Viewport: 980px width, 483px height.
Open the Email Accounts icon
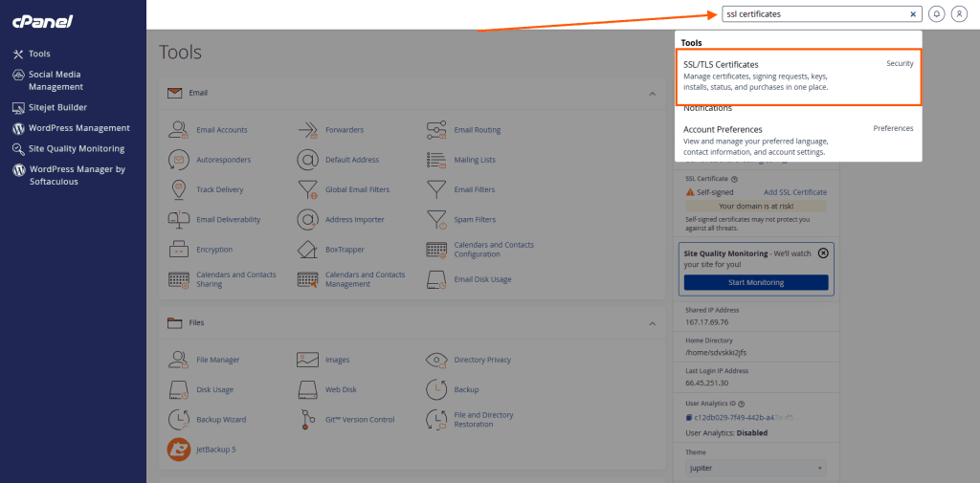(179, 130)
